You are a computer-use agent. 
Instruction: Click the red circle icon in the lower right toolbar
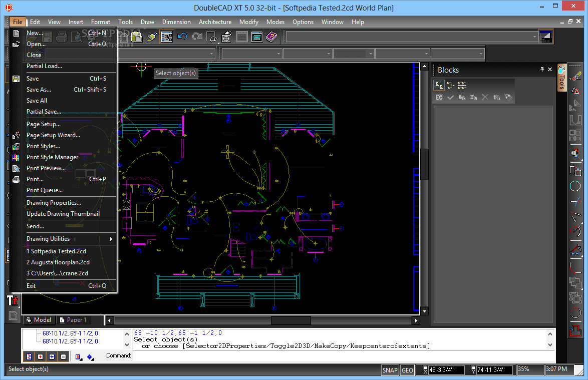575,312
